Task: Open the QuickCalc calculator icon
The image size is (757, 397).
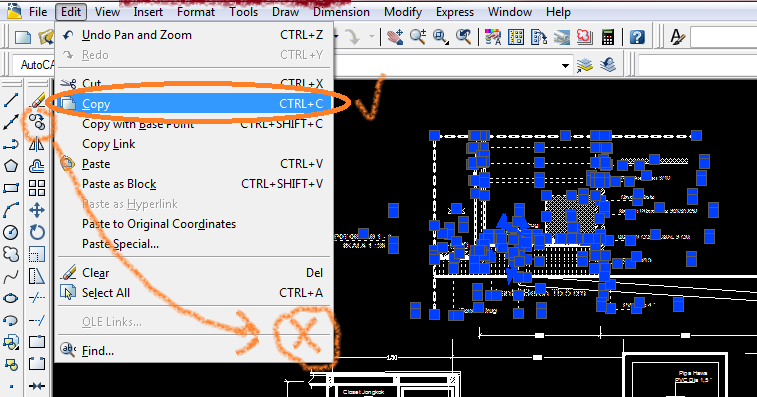Action: coord(608,37)
